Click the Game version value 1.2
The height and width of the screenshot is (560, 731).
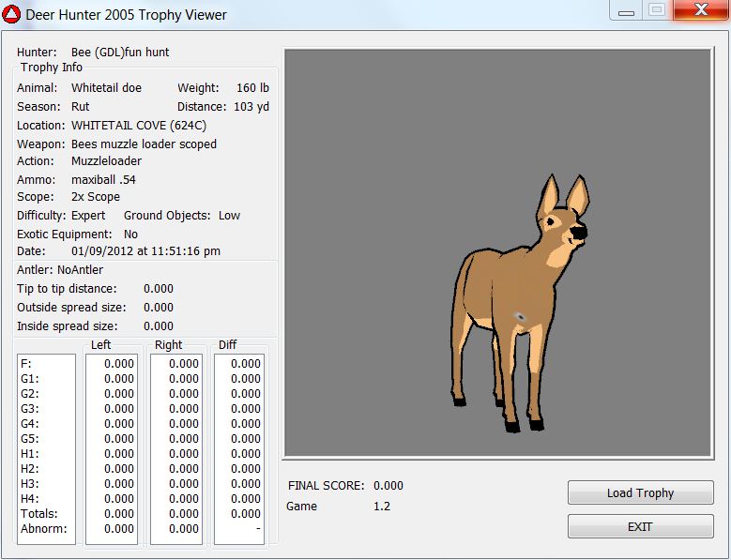(382, 507)
